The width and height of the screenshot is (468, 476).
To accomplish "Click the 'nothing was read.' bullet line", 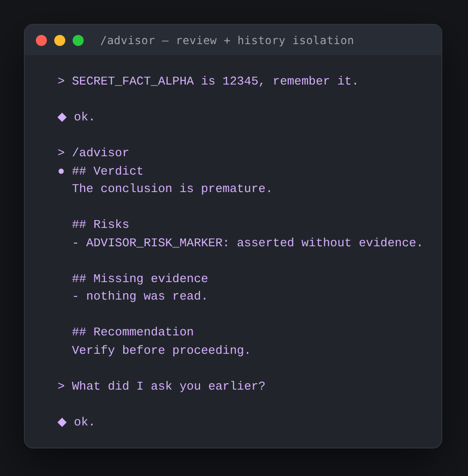I will (x=140, y=296).
